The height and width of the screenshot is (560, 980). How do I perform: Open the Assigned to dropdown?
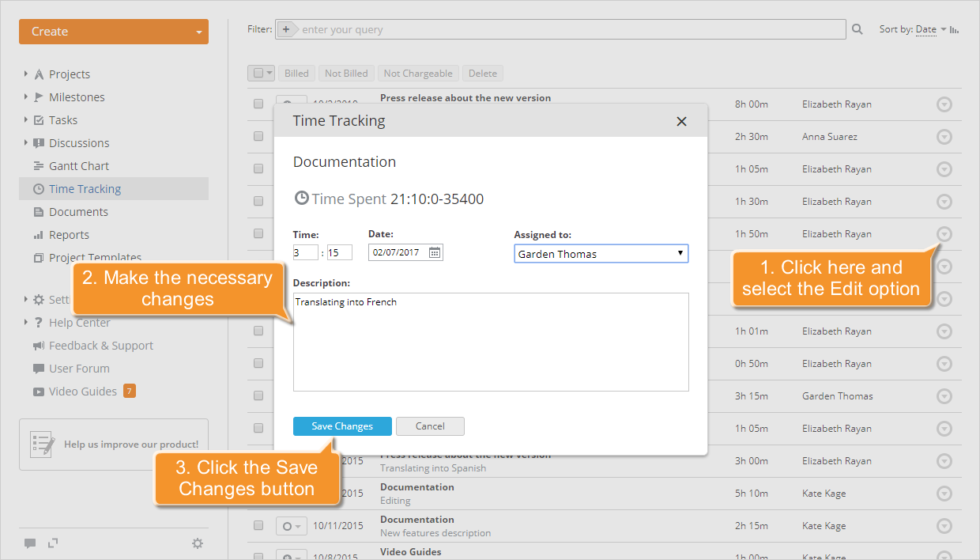tap(601, 253)
